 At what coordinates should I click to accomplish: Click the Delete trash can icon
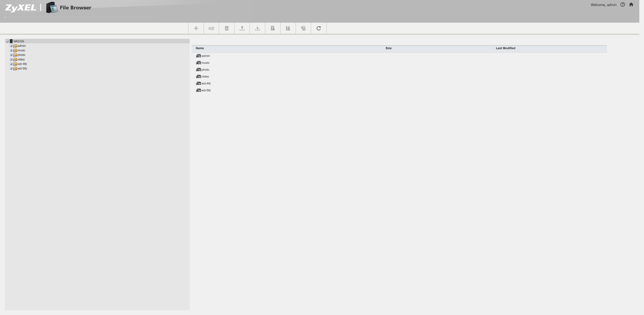point(227,28)
